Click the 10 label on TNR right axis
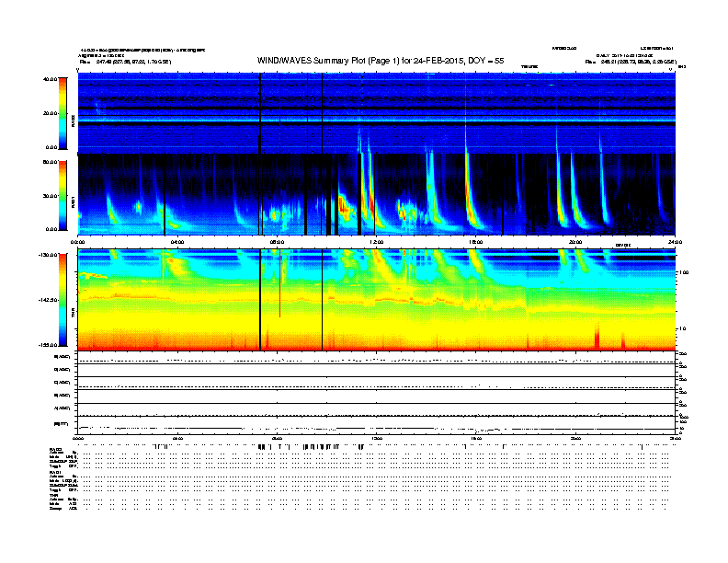This screenshot has width=728, height=563. tap(682, 328)
